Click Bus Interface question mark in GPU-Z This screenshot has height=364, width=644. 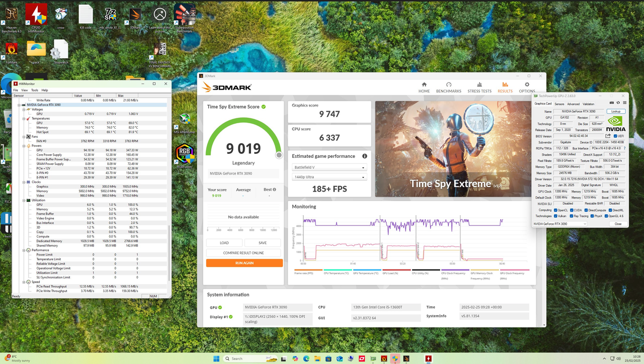(625, 148)
